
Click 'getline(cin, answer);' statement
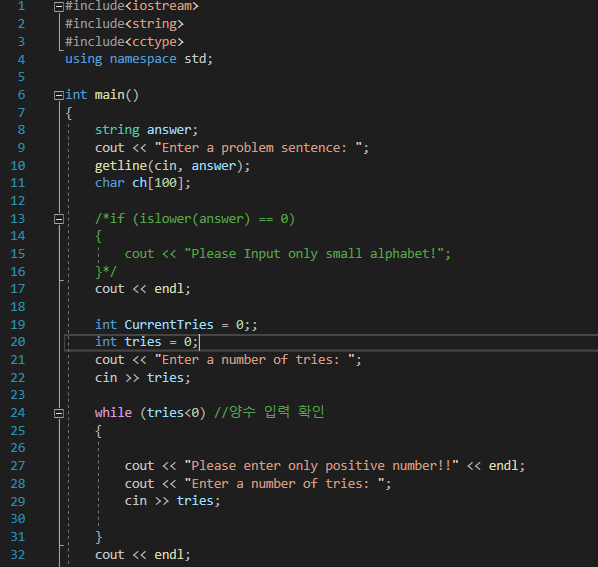[x=172, y=166]
